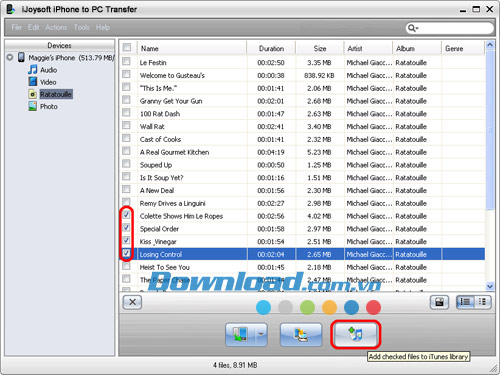This screenshot has width=500, height=375.
Task: Select the Audio category icon
Action: pyautogui.click(x=33, y=70)
